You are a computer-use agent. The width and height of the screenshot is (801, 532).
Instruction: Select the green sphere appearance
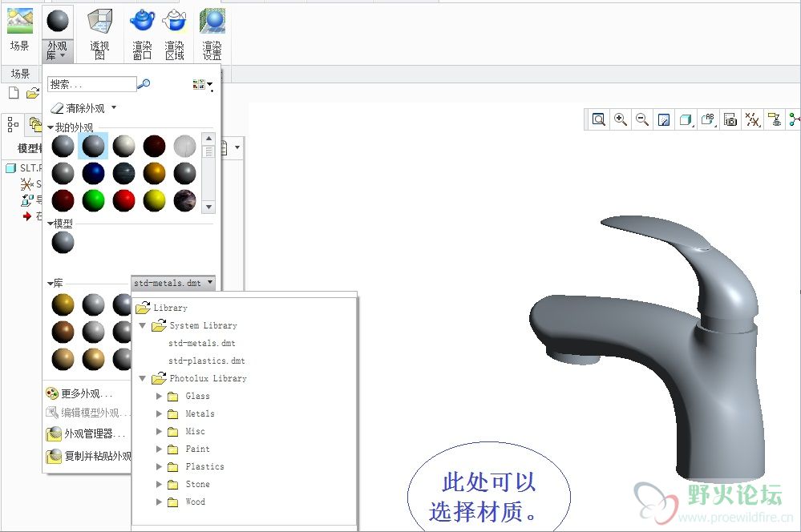click(x=93, y=200)
